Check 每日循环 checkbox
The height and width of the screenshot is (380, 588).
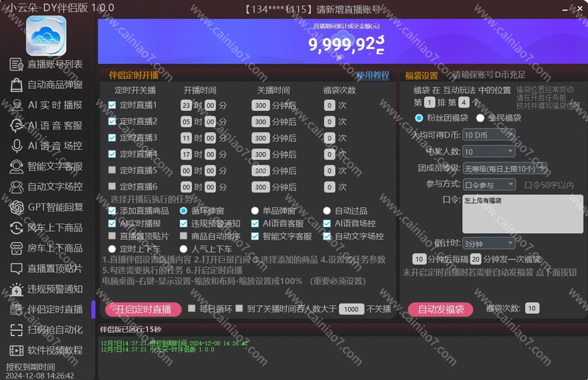(x=192, y=309)
